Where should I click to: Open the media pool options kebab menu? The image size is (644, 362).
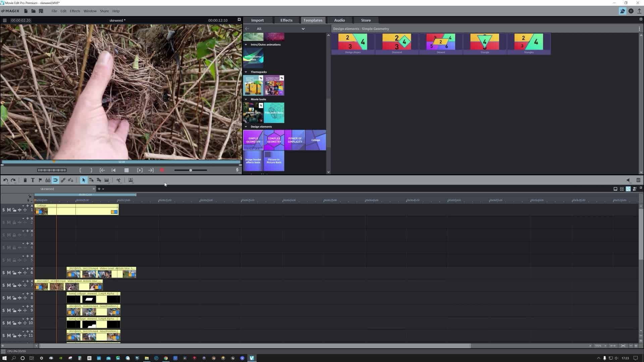point(639,29)
